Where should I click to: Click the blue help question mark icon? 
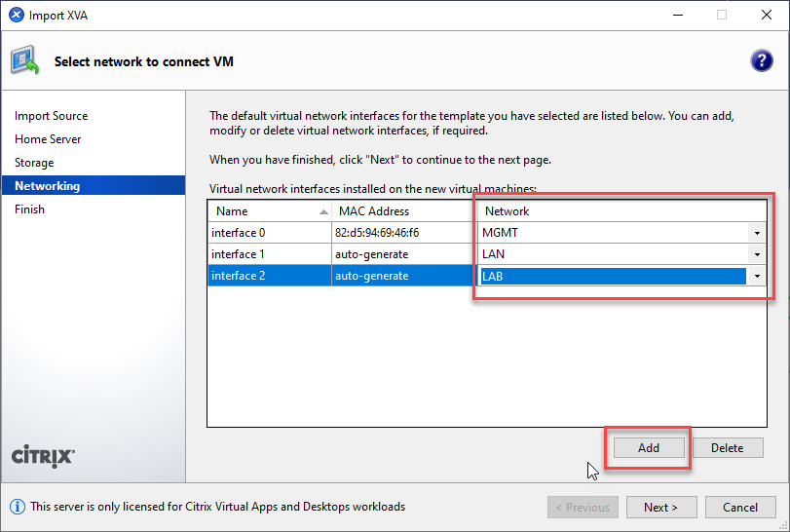(761, 61)
